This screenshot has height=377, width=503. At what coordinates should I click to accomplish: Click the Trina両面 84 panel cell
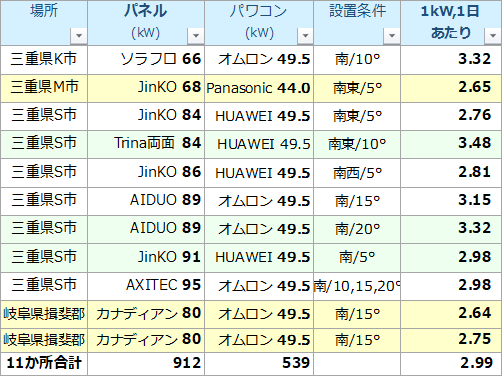[146, 144]
